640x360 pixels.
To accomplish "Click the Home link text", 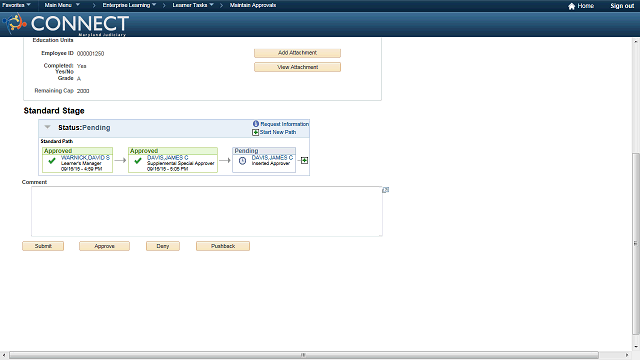I will click(586, 6).
